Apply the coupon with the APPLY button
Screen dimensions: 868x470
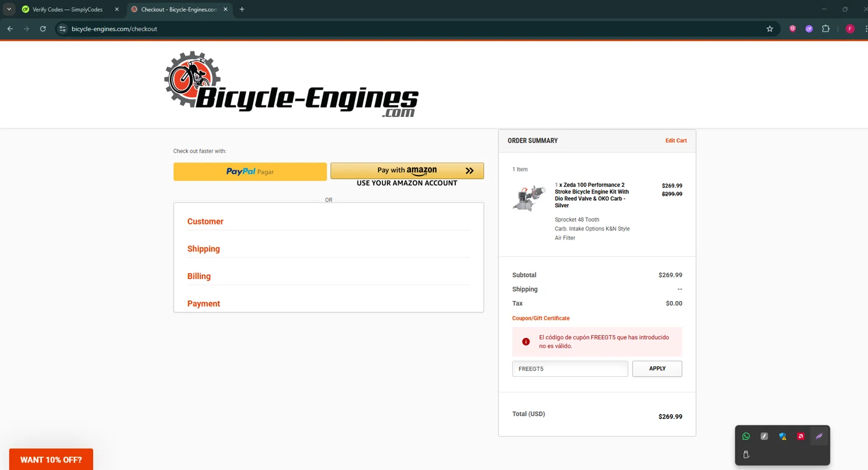657,369
